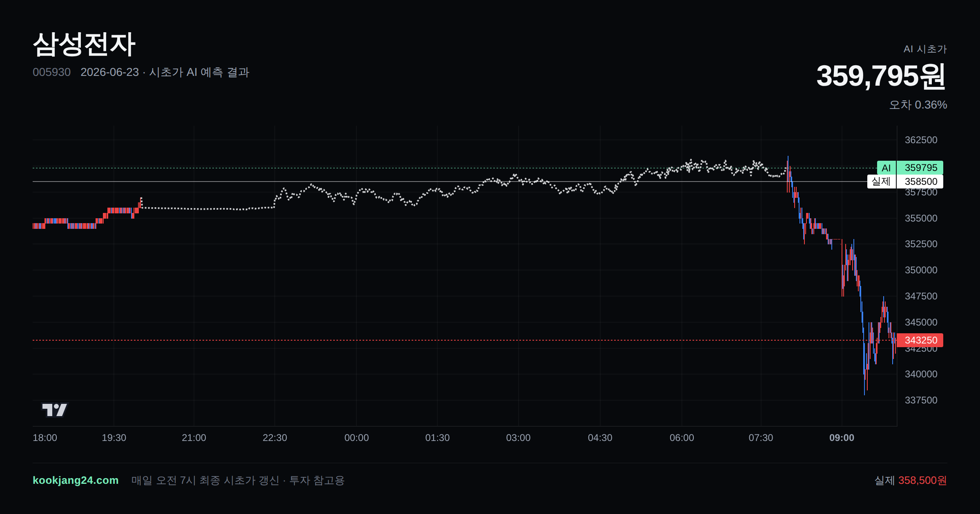Click the white 실제 tag label
The height and width of the screenshot is (514, 980).
pyautogui.click(x=882, y=182)
